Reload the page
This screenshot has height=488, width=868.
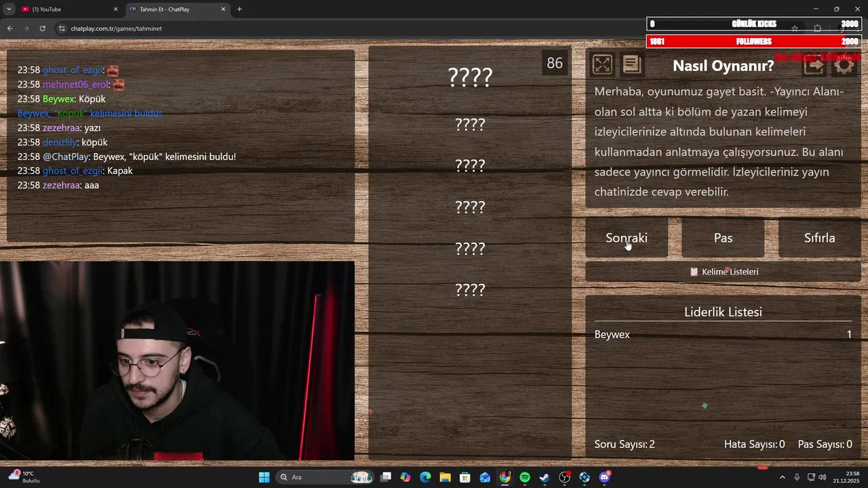[x=42, y=28]
